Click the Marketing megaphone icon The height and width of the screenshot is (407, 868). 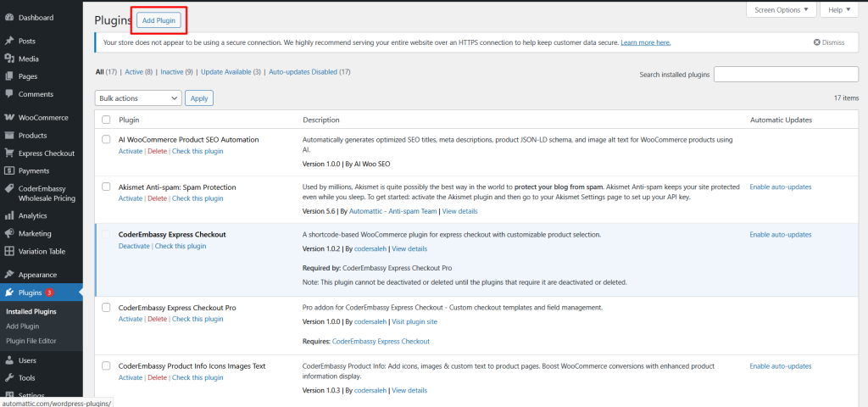click(x=9, y=233)
